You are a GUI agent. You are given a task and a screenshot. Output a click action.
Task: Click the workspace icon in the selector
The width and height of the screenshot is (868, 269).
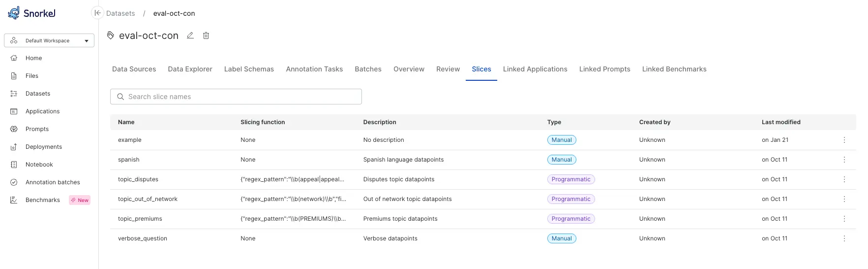pyautogui.click(x=14, y=40)
